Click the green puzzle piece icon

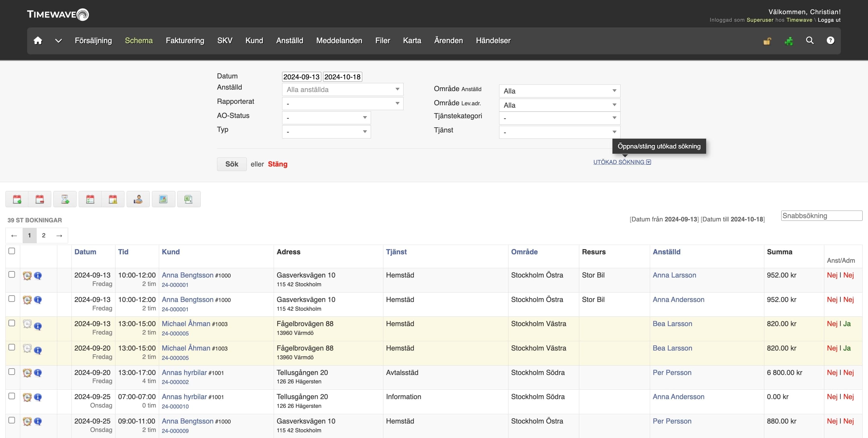(788, 41)
